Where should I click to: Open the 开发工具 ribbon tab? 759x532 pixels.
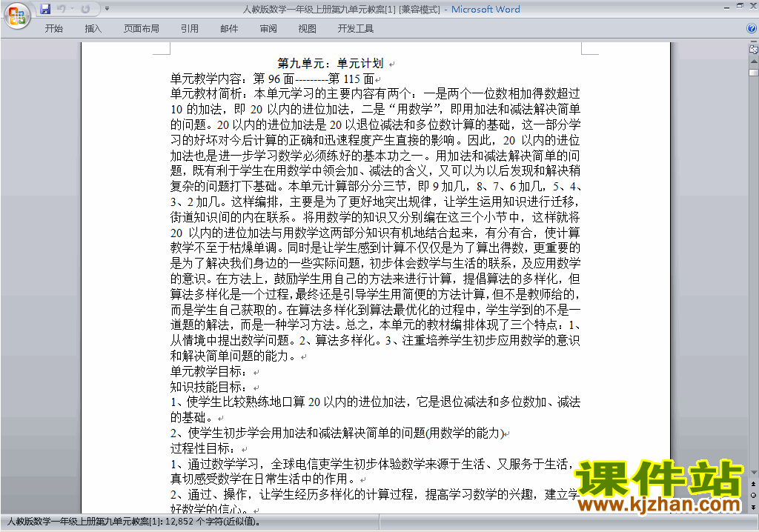[355, 29]
